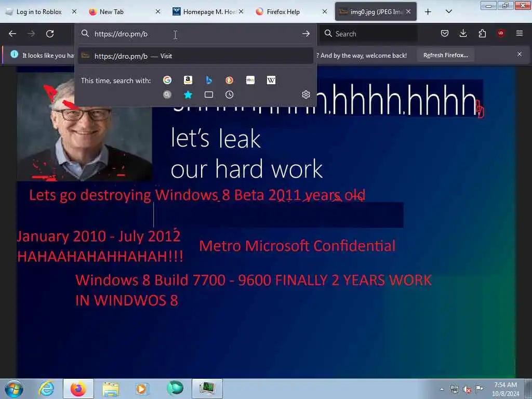
Task: Open the Action Center flag icon
Action: click(480, 389)
